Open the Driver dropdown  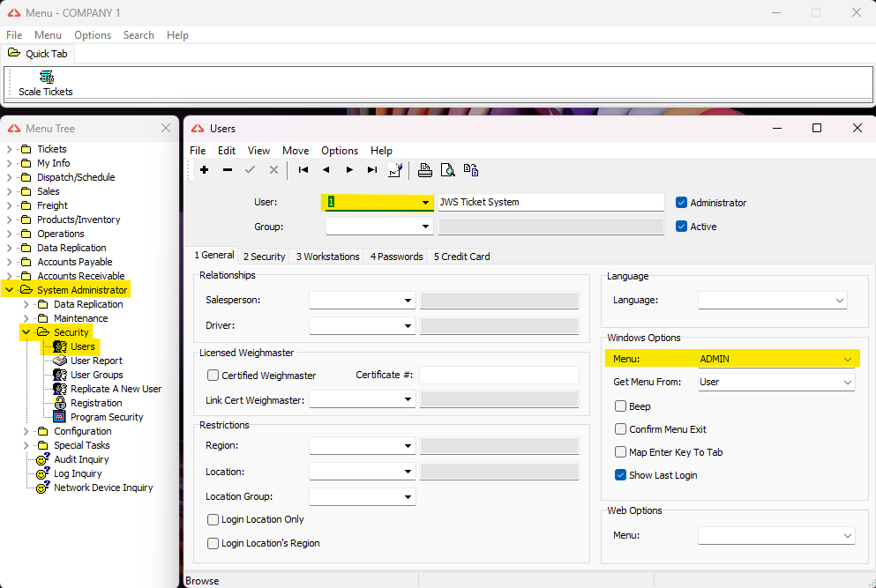pyautogui.click(x=408, y=325)
